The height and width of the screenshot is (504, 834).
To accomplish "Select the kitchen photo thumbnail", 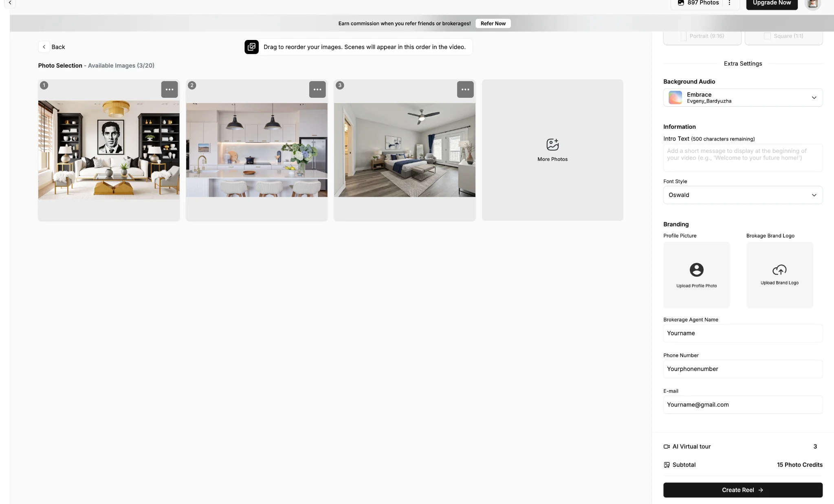I will [x=257, y=150].
